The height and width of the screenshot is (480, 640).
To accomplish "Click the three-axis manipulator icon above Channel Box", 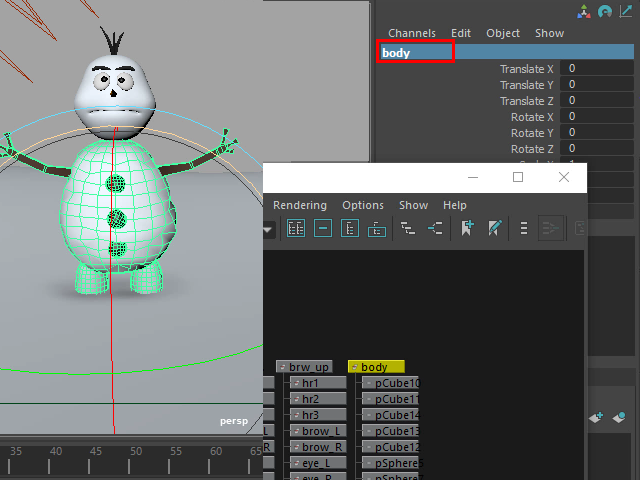I will 584,12.
